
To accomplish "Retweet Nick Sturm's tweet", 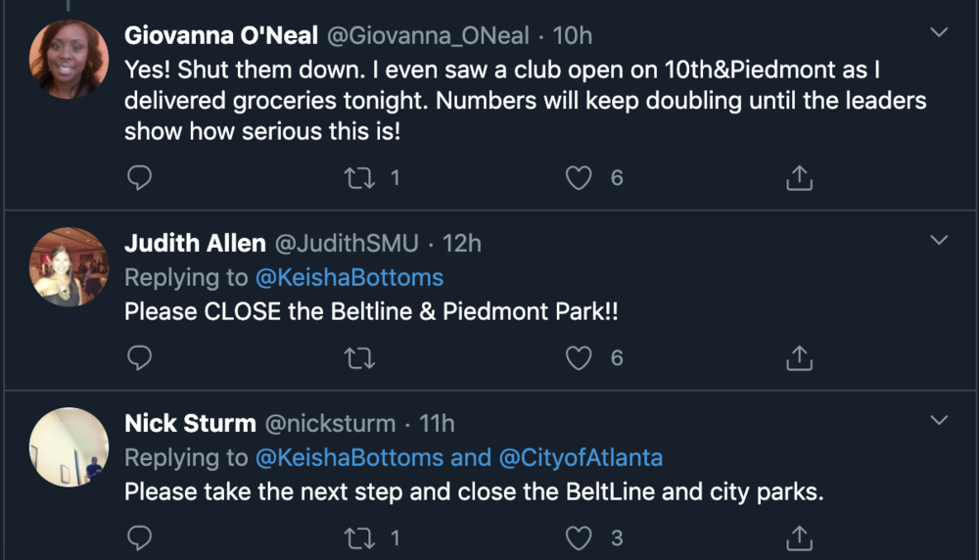I will (x=359, y=537).
